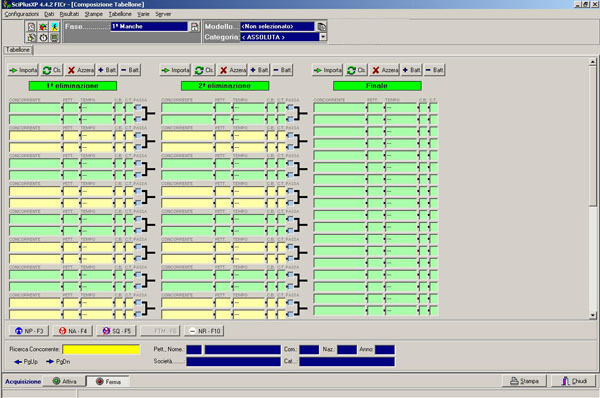The height and width of the screenshot is (398, 600).
Task: Click the Cls refresh button for 2ª eliminazione
Action: (x=204, y=70)
